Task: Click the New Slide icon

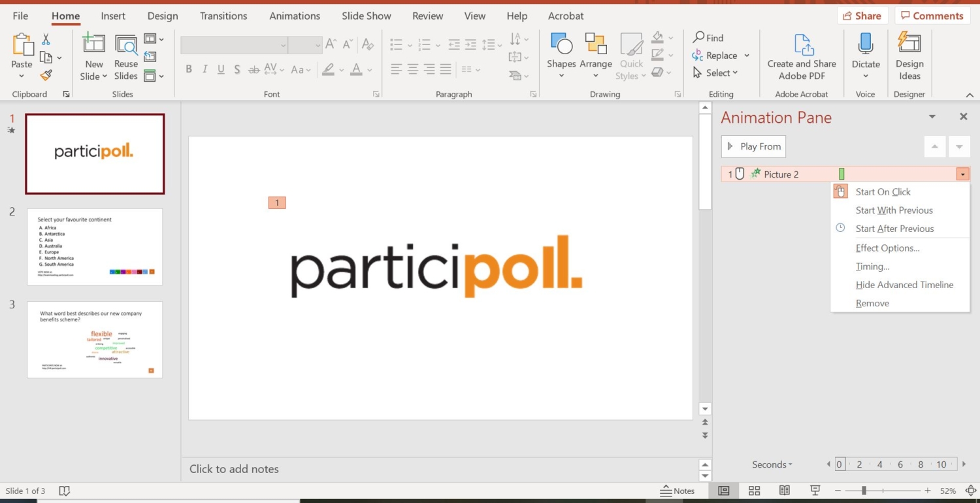Action: click(x=93, y=44)
